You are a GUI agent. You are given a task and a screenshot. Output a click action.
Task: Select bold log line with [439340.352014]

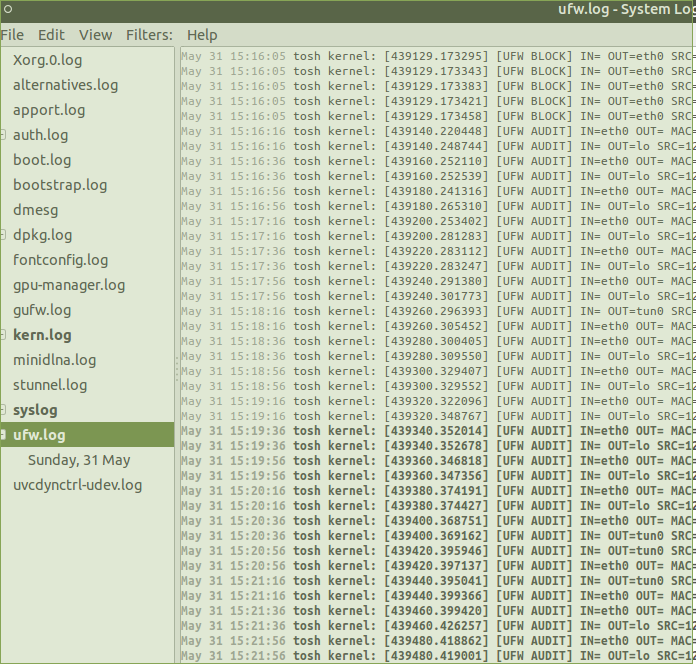click(x=438, y=431)
